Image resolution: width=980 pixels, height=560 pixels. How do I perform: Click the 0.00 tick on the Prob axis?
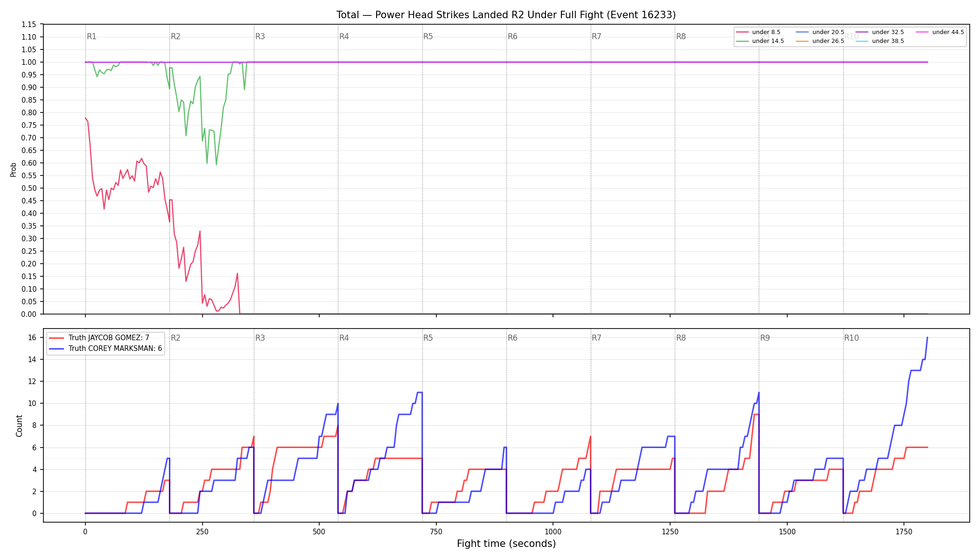[x=29, y=315]
